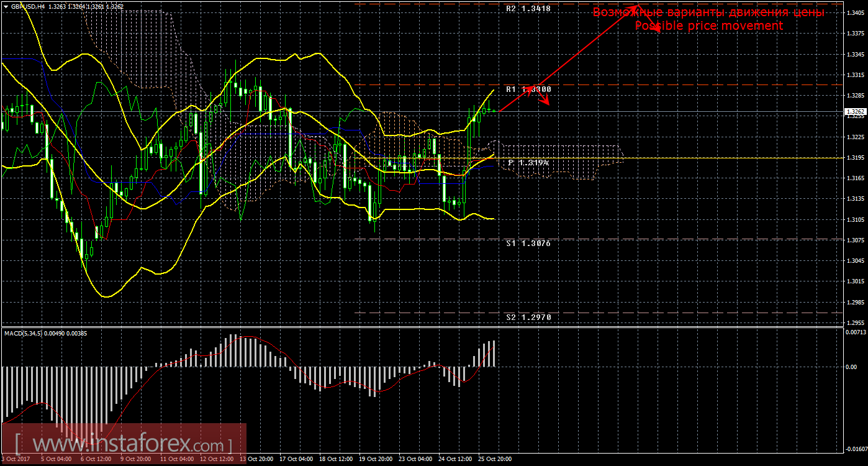
Task: Click the S2 1.2970 support label
Action: point(528,318)
